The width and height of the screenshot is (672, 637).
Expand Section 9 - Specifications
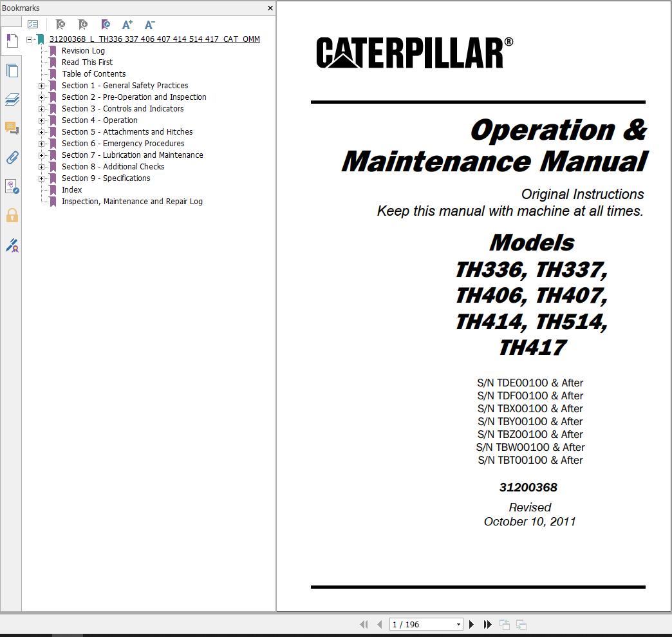[42, 178]
